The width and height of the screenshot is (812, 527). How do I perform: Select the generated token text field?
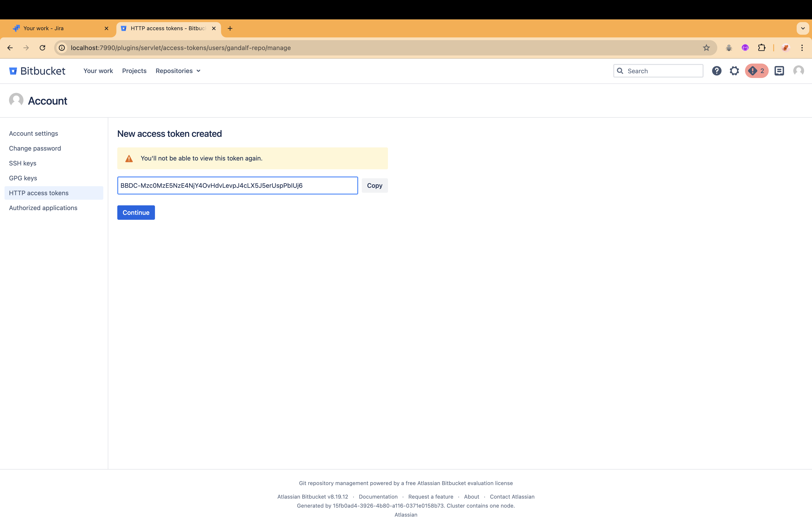pos(237,186)
